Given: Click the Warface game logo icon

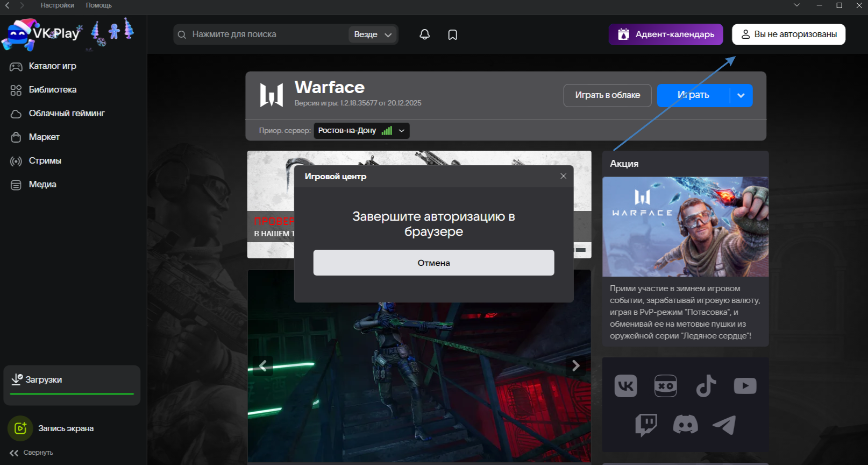Looking at the screenshot, I should click(x=272, y=95).
